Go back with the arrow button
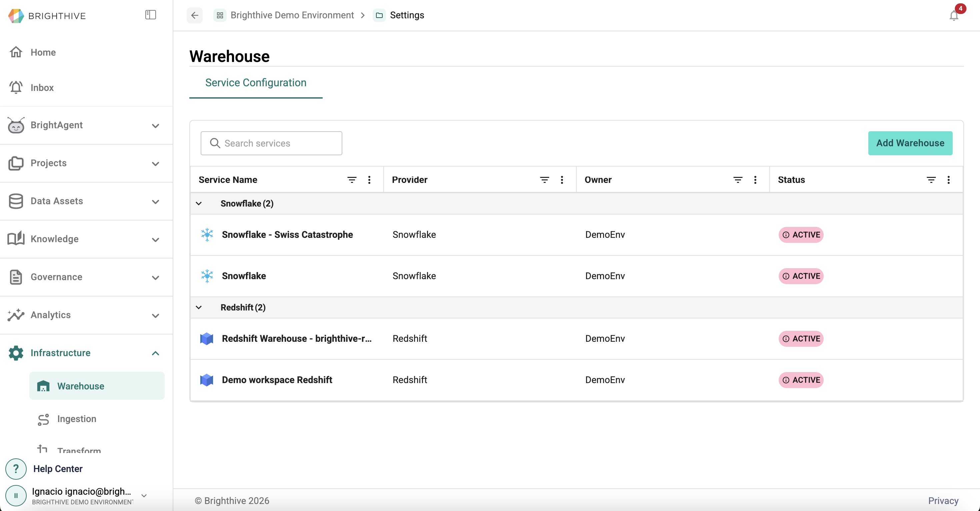The width and height of the screenshot is (980, 511). point(195,15)
